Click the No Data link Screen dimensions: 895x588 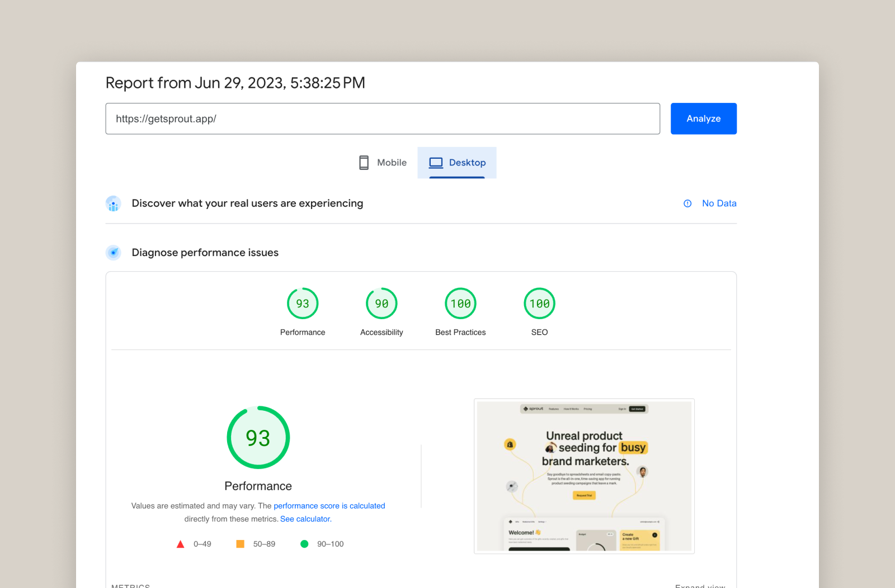pos(719,203)
